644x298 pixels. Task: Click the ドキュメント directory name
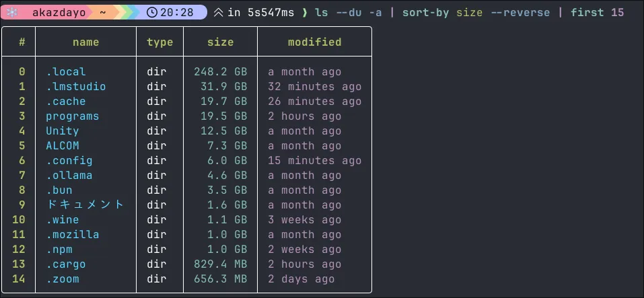click(85, 205)
